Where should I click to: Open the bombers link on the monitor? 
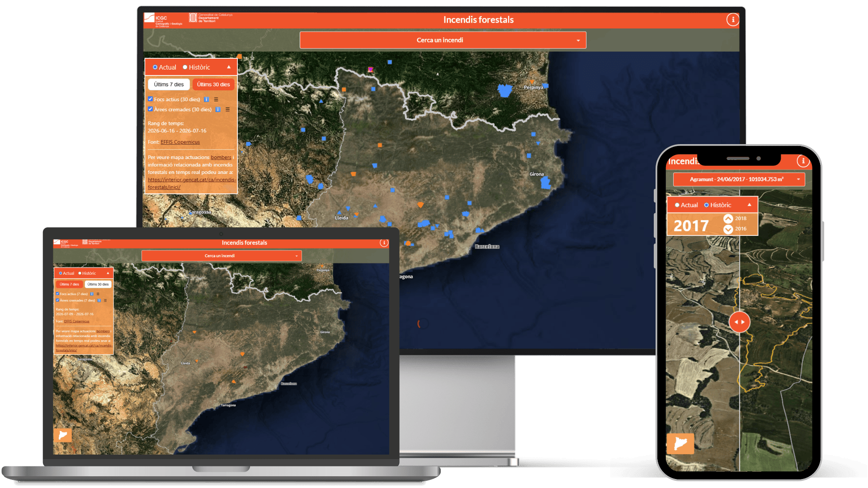coord(221,158)
